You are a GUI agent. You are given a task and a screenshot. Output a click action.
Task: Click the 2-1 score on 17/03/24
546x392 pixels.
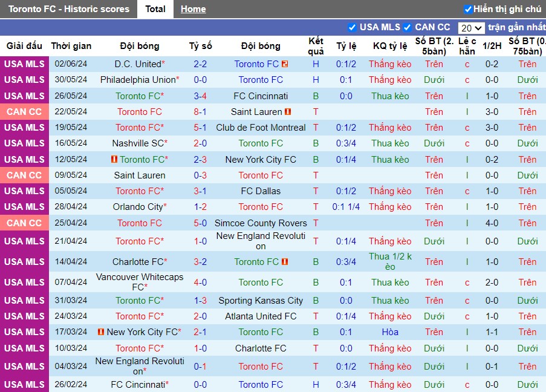coord(200,332)
